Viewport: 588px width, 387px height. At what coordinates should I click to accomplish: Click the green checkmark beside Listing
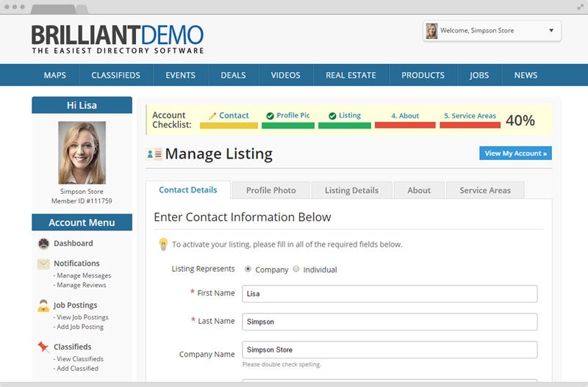[x=332, y=116]
